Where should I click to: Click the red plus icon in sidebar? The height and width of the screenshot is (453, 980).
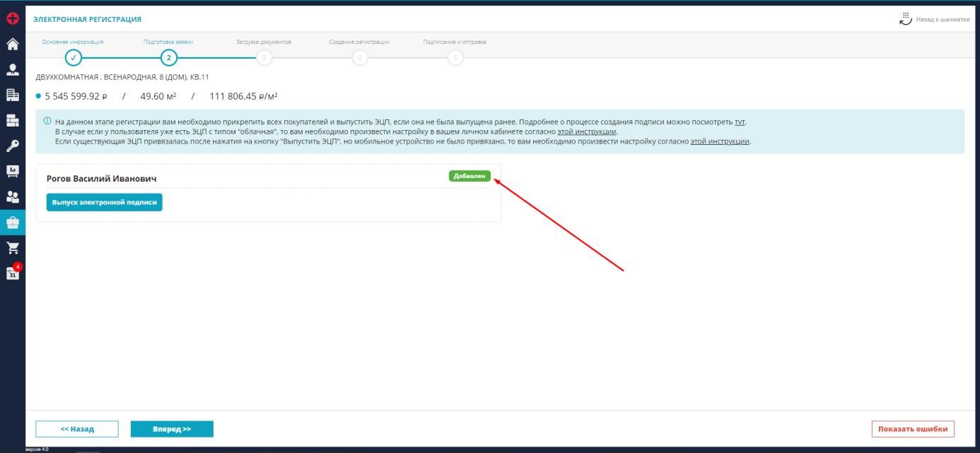click(x=12, y=19)
